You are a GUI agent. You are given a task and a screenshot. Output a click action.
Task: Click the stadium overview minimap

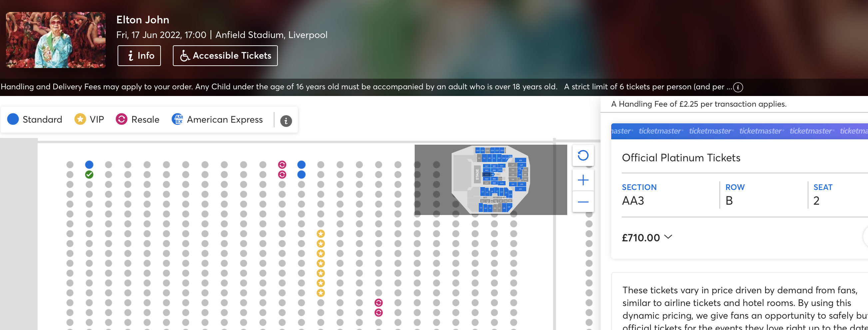(491, 180)
